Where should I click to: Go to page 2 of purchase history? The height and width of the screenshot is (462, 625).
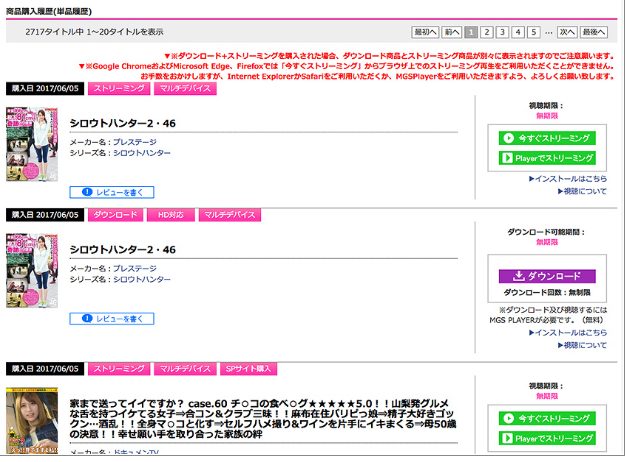pyautogui.click(x=487, y=32)
